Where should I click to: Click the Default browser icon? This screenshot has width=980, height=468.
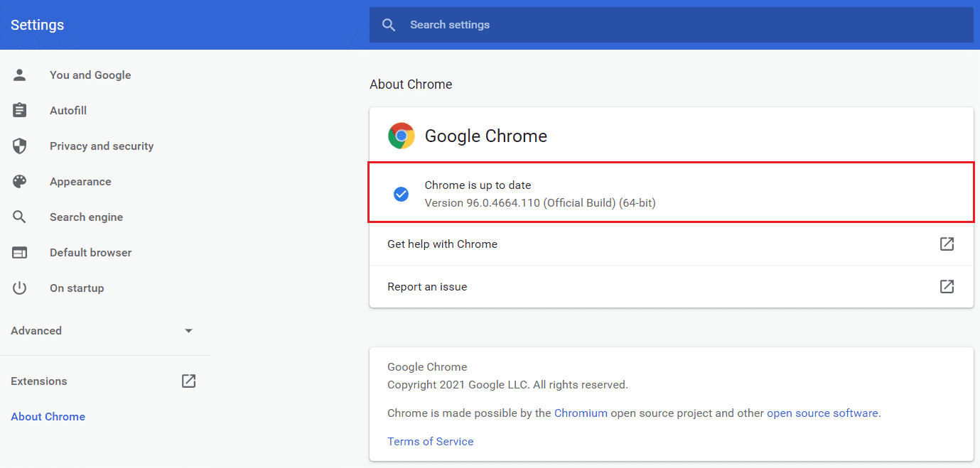(x=18, y=252)
